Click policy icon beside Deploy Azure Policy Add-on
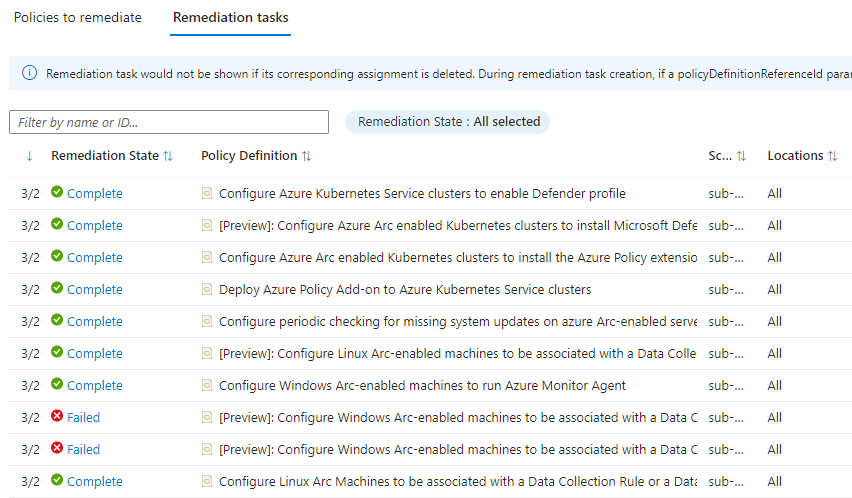Screen dimensions: 852x498 [x=207, y=289]
